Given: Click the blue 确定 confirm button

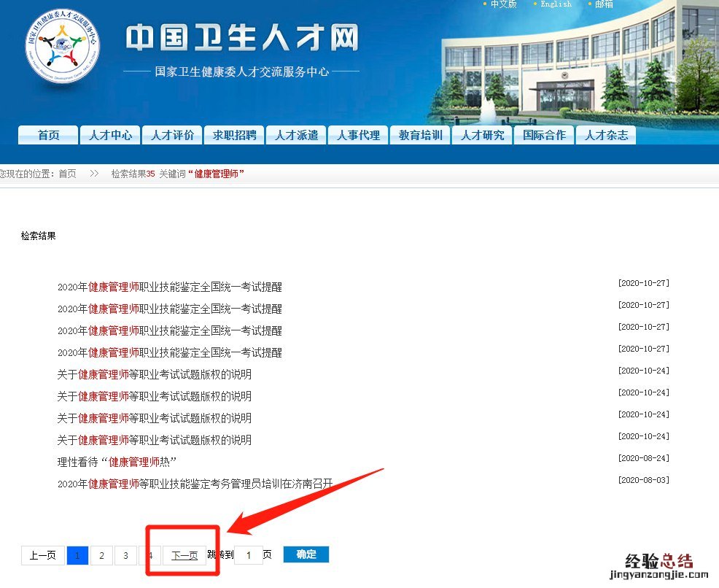Looking at the screenshot, I should [306, 554].
